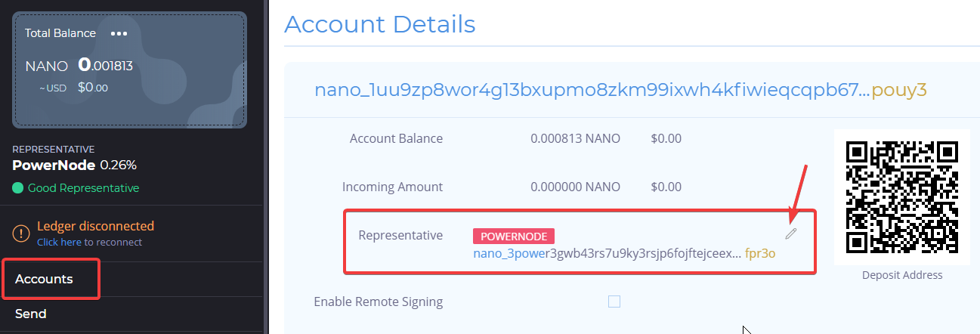
Task: Click the 'Click here' reconnect link
Action: coord(59,242)
